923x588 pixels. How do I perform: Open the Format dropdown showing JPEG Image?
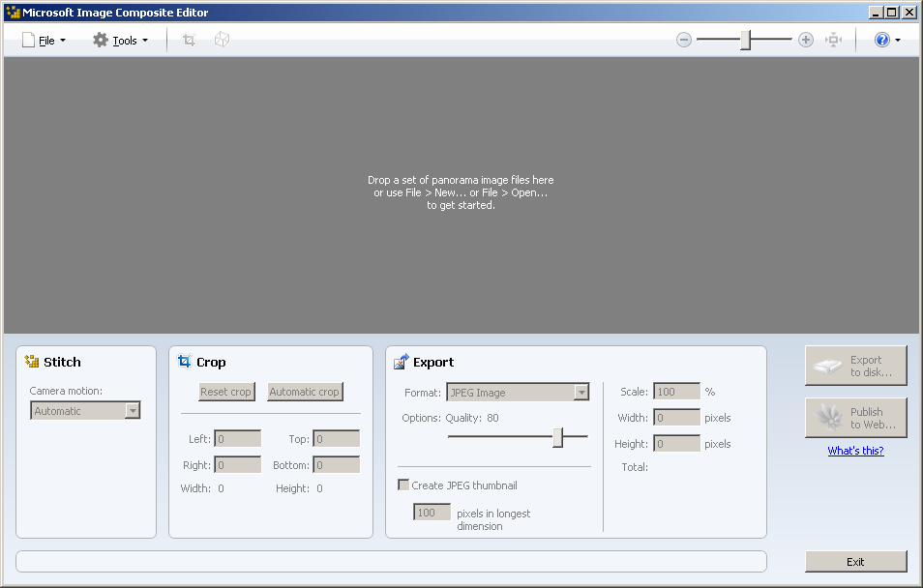518,393
